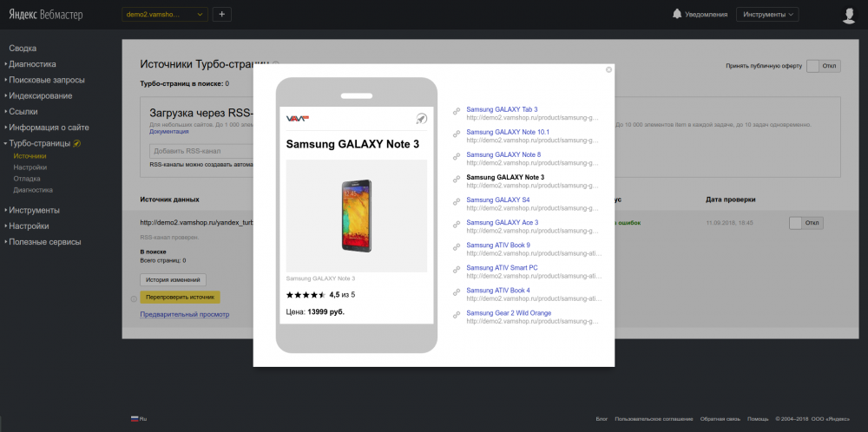Click the Russian flag language icon
868x432 pixels.
[x=134, y=419]
